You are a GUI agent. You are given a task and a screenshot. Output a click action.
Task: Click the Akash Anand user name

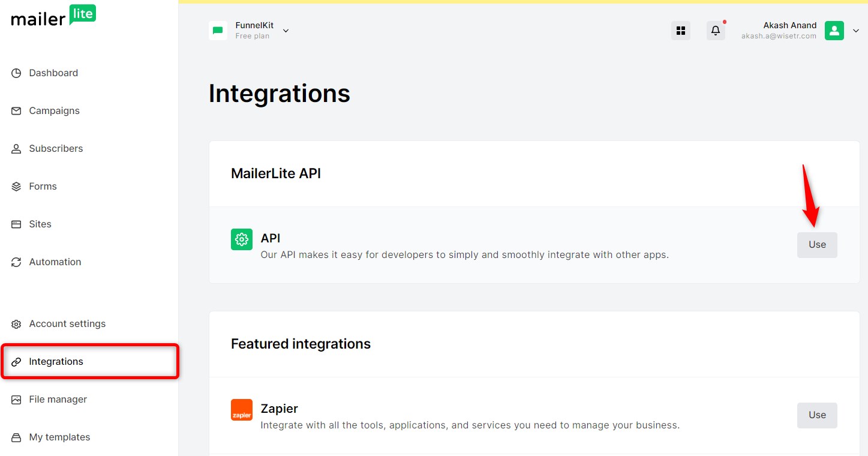click(x=789, y=25)
